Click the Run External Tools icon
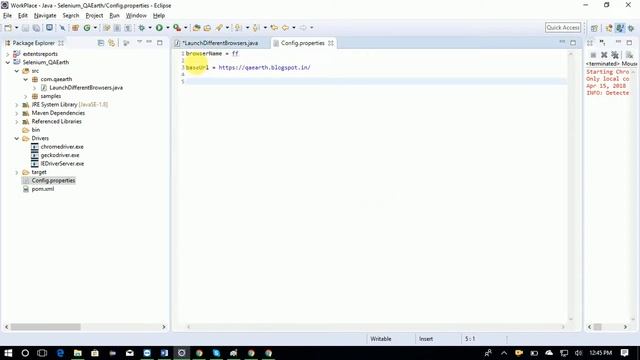This screenshot has height=360, width=640. tap(177, 28)
